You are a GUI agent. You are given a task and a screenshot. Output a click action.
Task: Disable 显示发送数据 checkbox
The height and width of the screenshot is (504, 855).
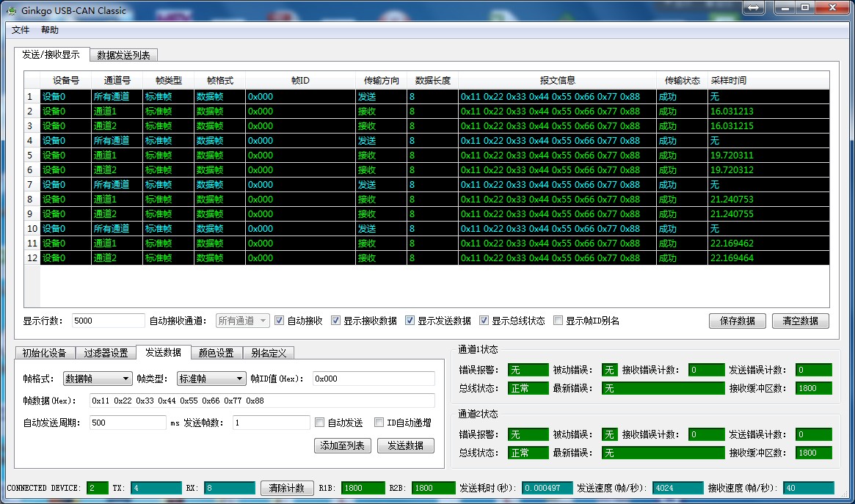point(409,320)
